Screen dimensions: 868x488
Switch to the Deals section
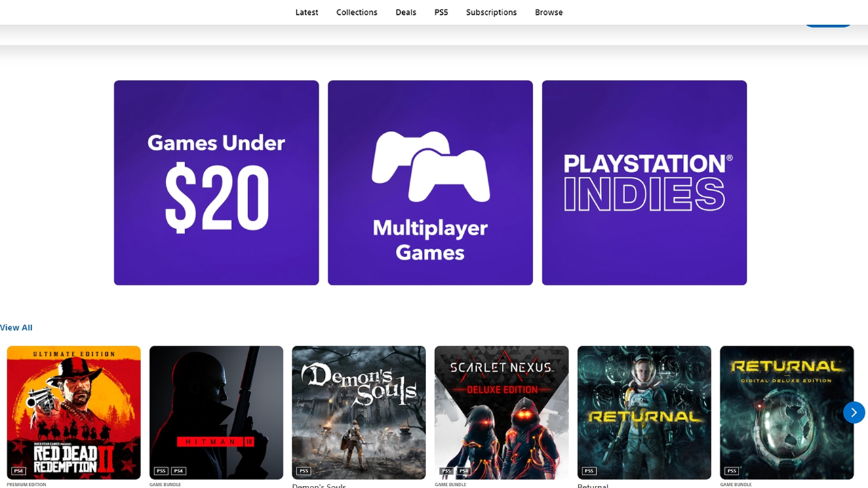(406, 12)
